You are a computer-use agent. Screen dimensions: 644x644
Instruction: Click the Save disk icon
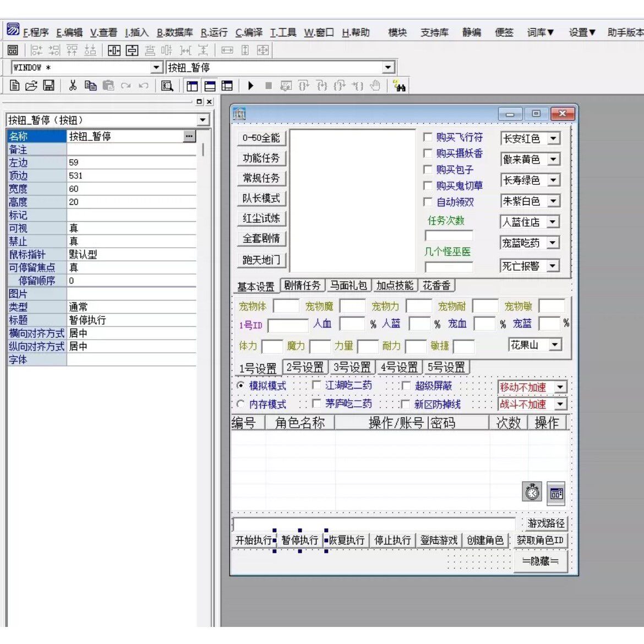pyautogui.click(x=49, y=86)
